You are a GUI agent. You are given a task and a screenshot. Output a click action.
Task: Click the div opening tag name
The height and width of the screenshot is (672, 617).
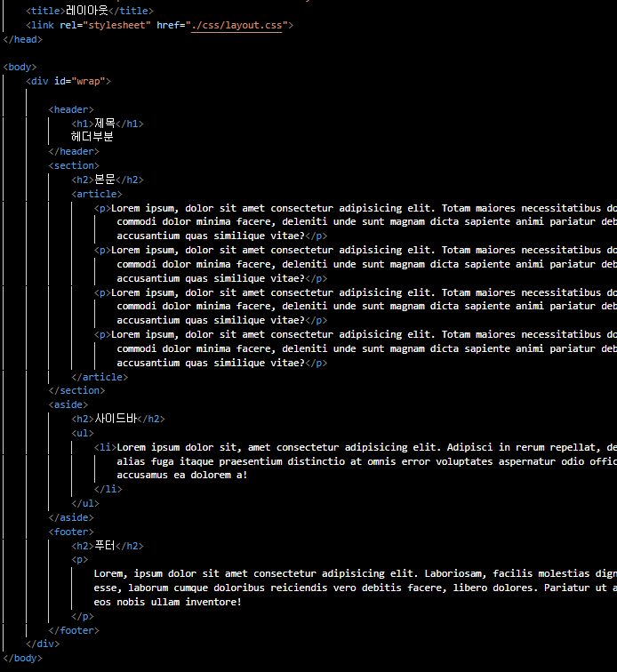(40, 82)
